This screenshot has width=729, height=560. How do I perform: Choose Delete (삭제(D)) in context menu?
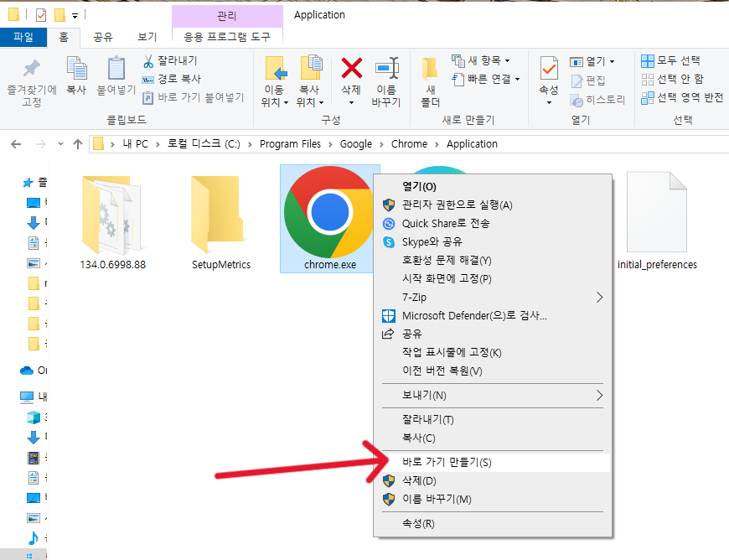[493, 480]
